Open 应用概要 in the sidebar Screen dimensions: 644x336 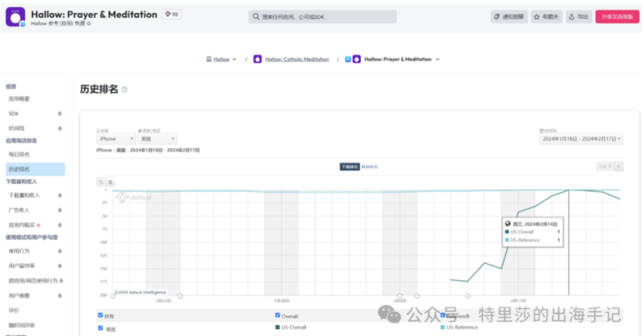tap(19, 99)
